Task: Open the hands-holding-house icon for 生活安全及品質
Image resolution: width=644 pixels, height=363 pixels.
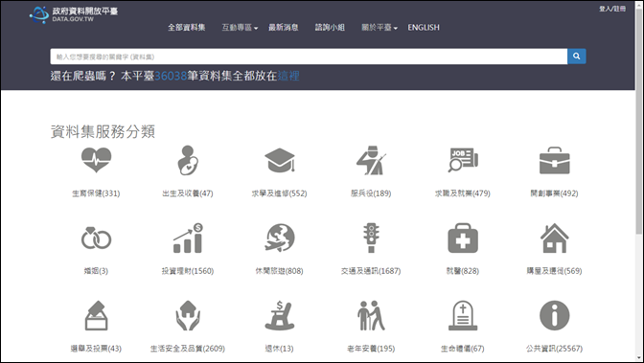Action: [188, 316]
